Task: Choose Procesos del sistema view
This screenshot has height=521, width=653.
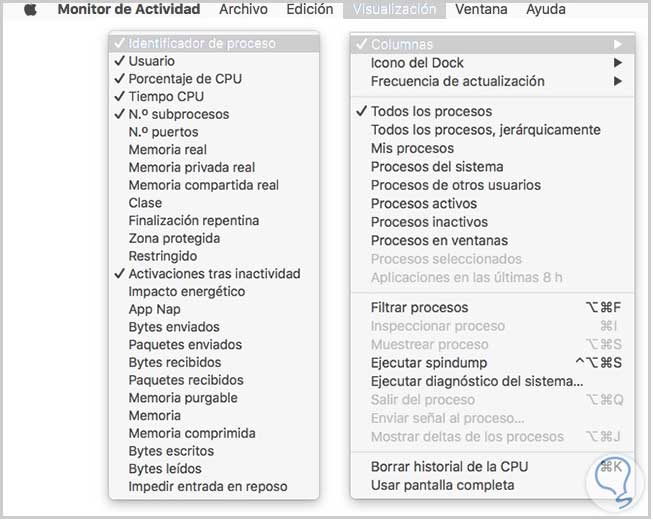Action: point(437,167)
